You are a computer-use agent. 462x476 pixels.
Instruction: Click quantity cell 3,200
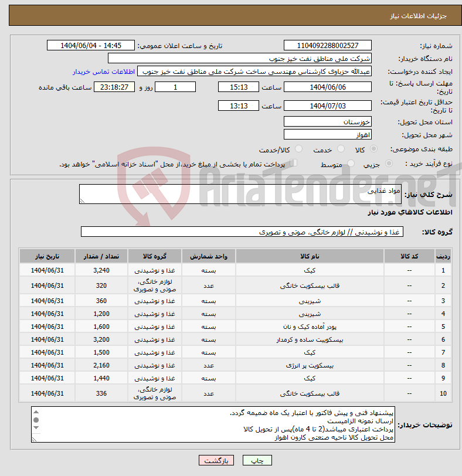(101, 339)
